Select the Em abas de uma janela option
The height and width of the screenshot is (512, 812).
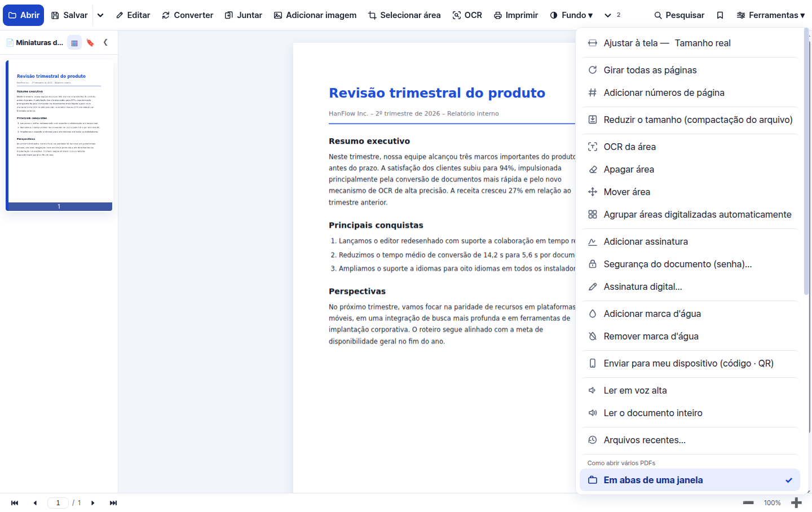690,480
